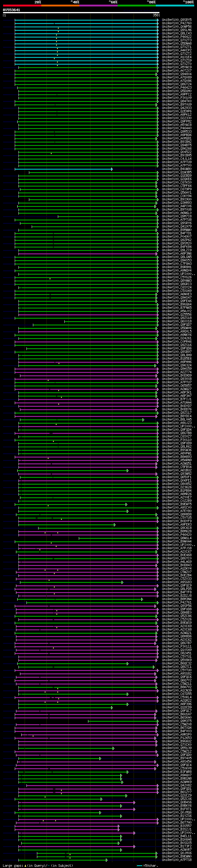
Task: Click the UniRef100_B9EWT5 label
Action: click(x=177, y=504)
